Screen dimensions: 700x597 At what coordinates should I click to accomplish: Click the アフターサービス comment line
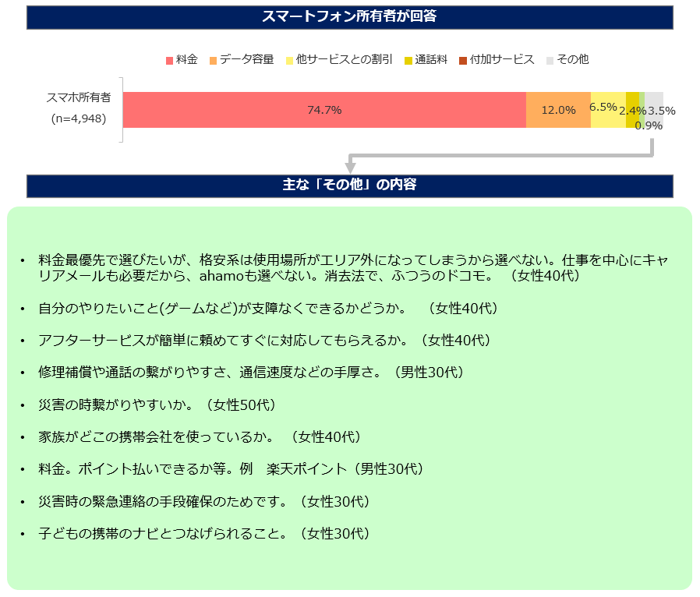coord(264,341)
